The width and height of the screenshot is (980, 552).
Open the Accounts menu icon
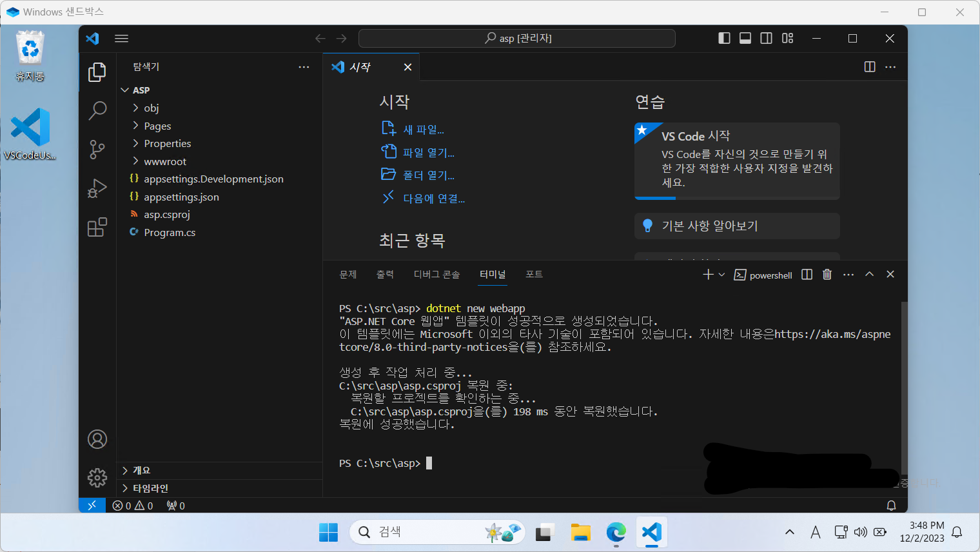point(97,439)
